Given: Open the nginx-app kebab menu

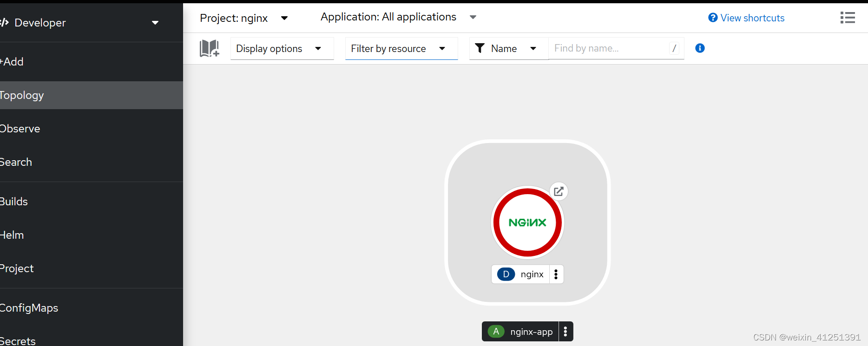Looking at the screenshot, I should (566, 332).
